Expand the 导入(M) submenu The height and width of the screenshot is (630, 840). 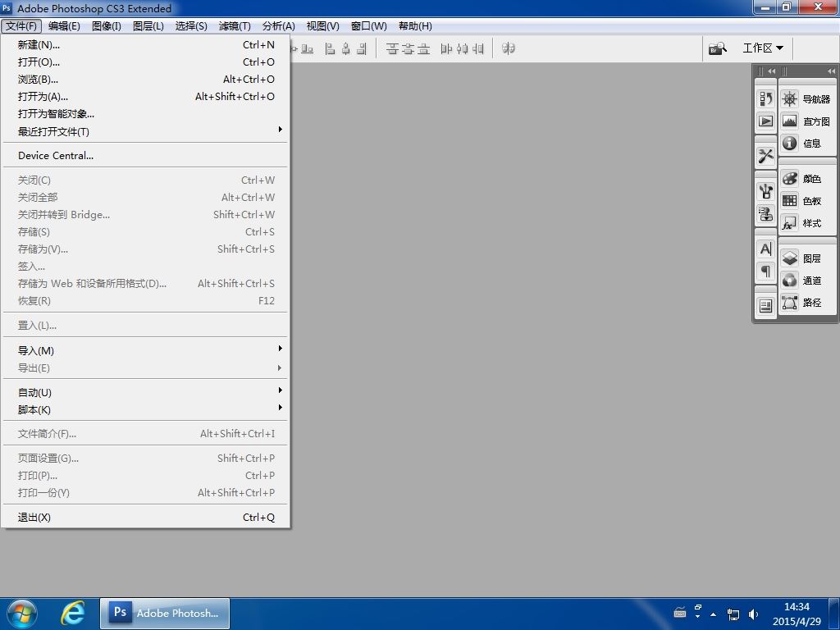coord(145,350)
